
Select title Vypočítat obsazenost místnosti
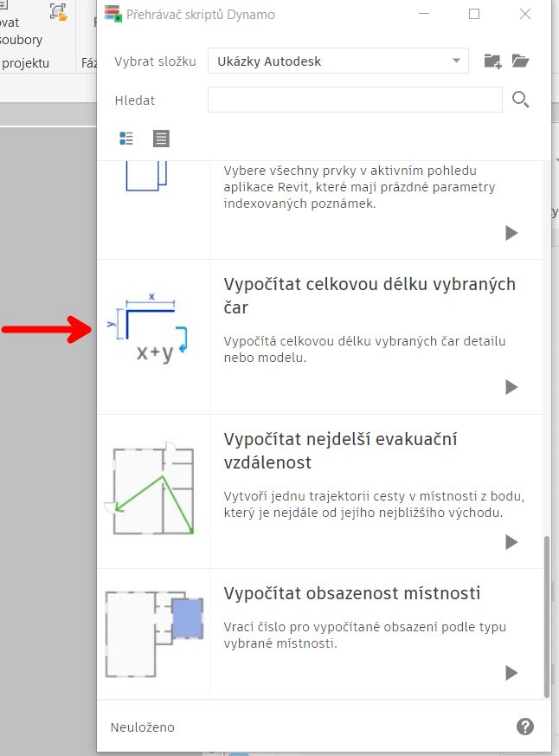tap(352, 593)
